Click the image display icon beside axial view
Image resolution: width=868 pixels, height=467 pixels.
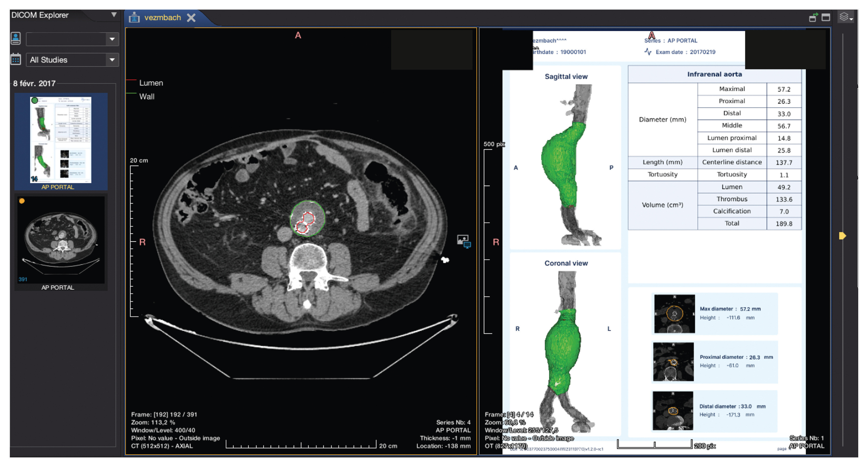(464, 241)
